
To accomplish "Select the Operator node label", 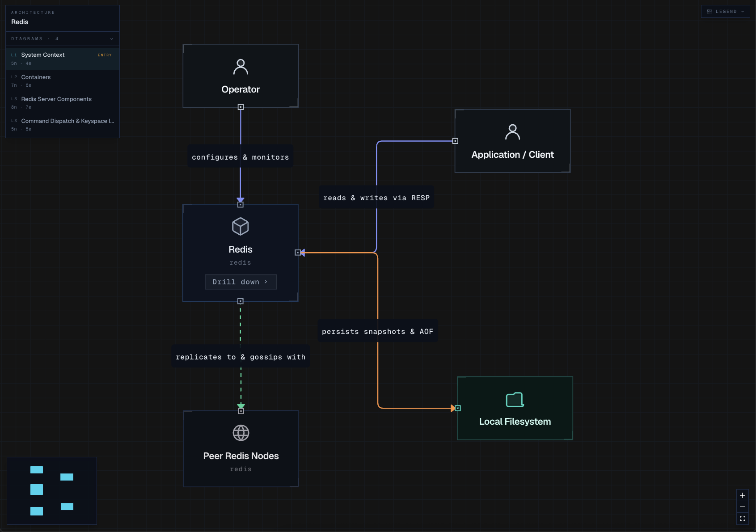I will (x=241, y=89).
